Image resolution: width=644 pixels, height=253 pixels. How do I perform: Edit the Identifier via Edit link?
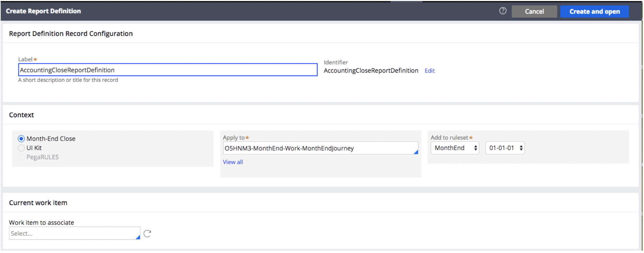(x=430, y=71)
